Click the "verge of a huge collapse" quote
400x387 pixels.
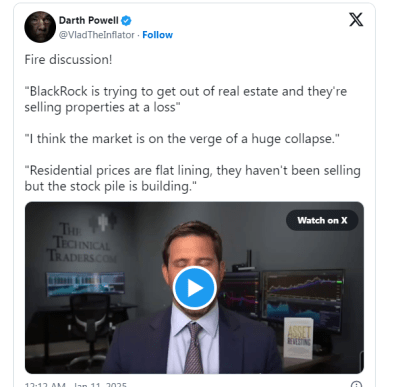[x=182, y=139]
